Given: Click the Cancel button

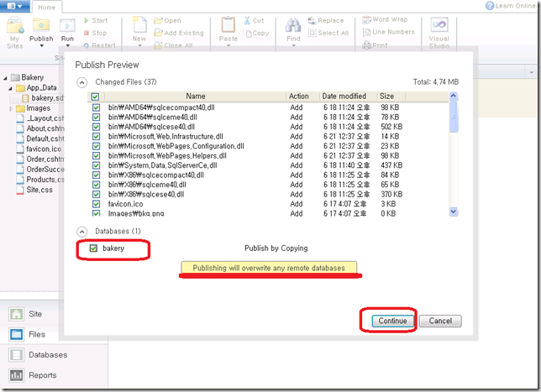Looking at the screenshot, I should (440, 321).
